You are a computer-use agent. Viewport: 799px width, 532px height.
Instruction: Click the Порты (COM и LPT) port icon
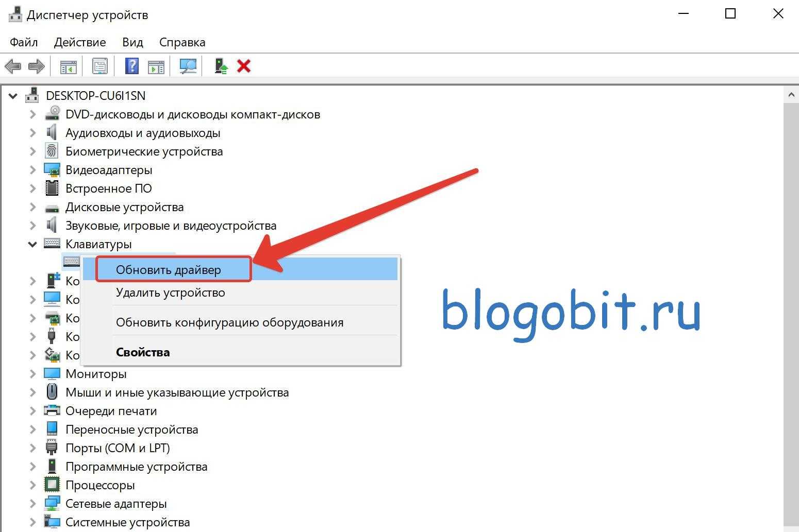[52, 448]
